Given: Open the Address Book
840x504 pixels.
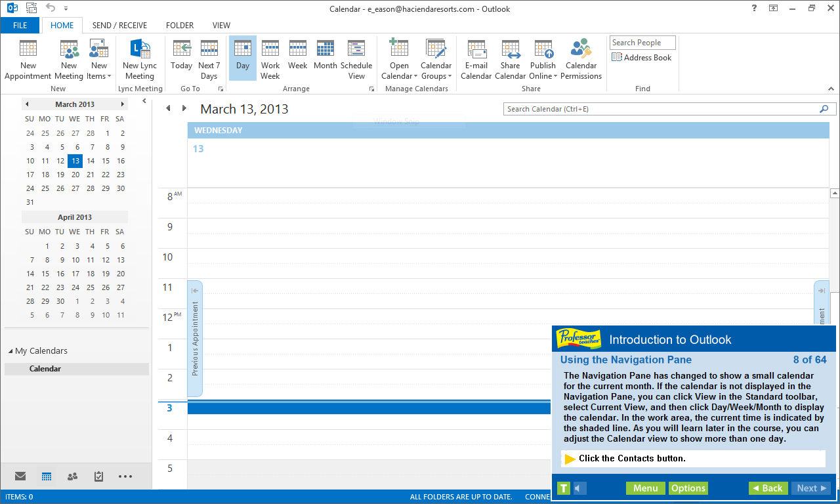Looking at the screenshot, I should (x=642, y=57).
